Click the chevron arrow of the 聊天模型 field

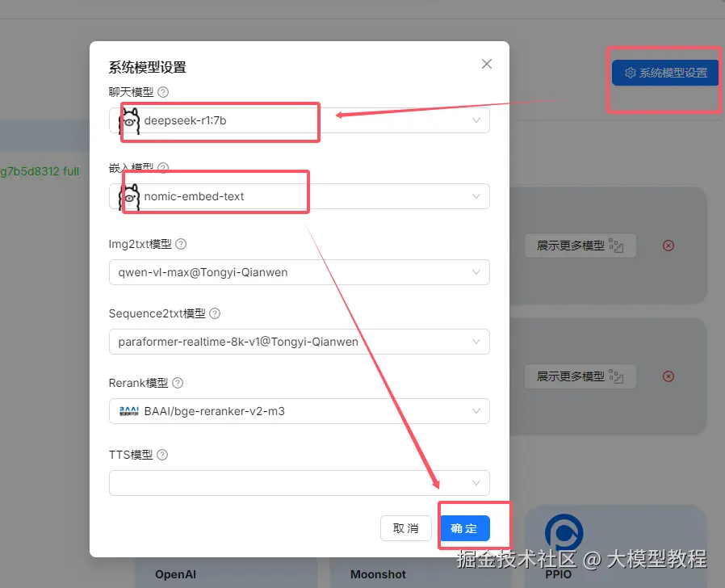click(x=476, y=120)
